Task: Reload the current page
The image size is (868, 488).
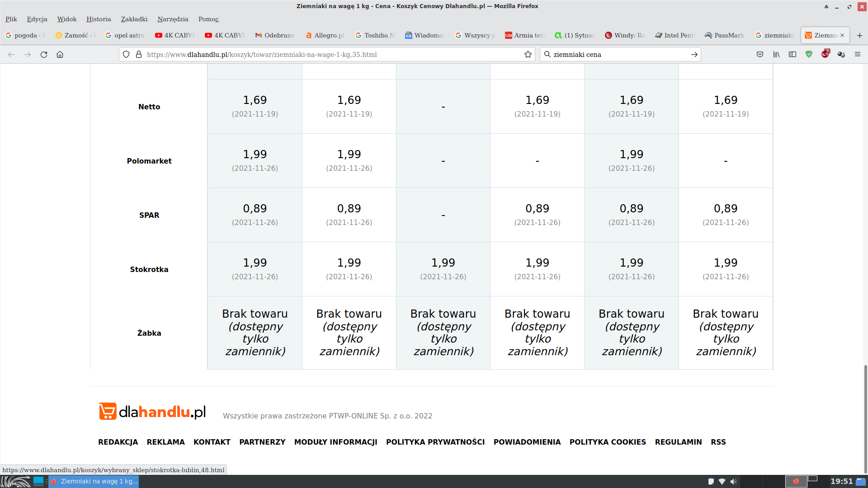Action: [x=44, y=54]
